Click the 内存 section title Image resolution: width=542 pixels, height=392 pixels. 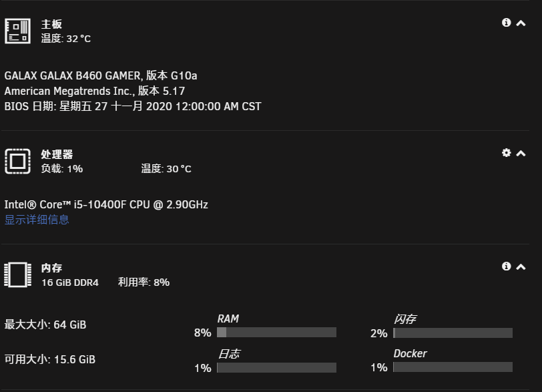(51, 268)
